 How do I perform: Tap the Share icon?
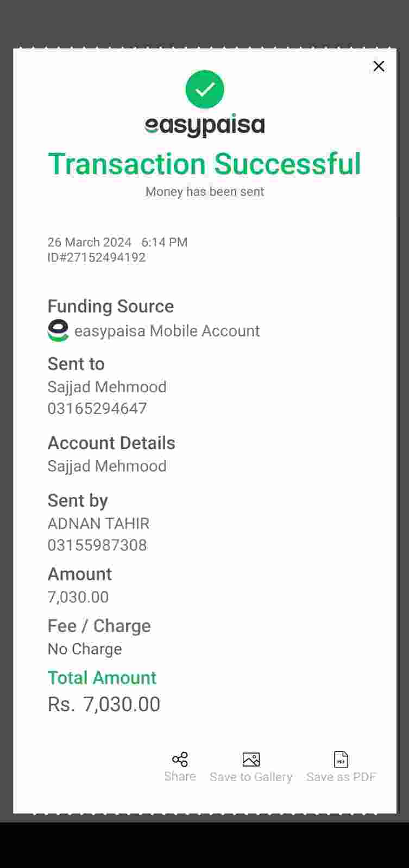pyautogui.click(x=180, y=759)
